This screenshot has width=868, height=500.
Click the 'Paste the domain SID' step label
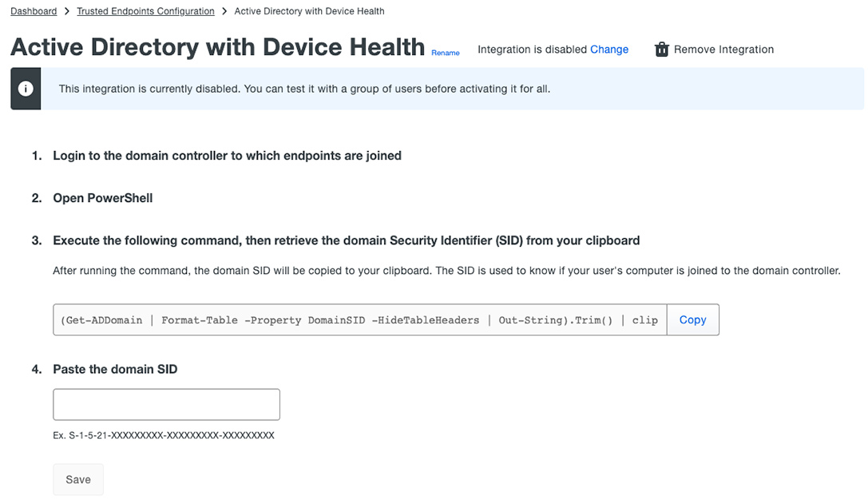(x=115, y=370)
